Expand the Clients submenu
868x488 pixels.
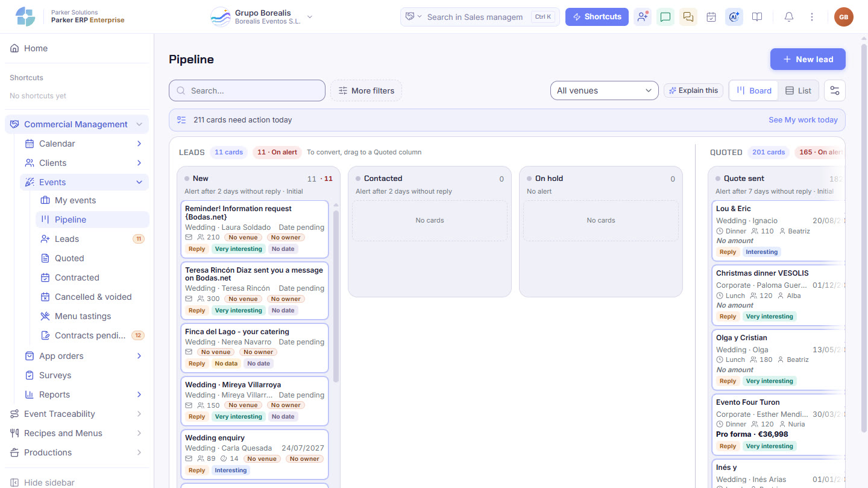point(139,163)
